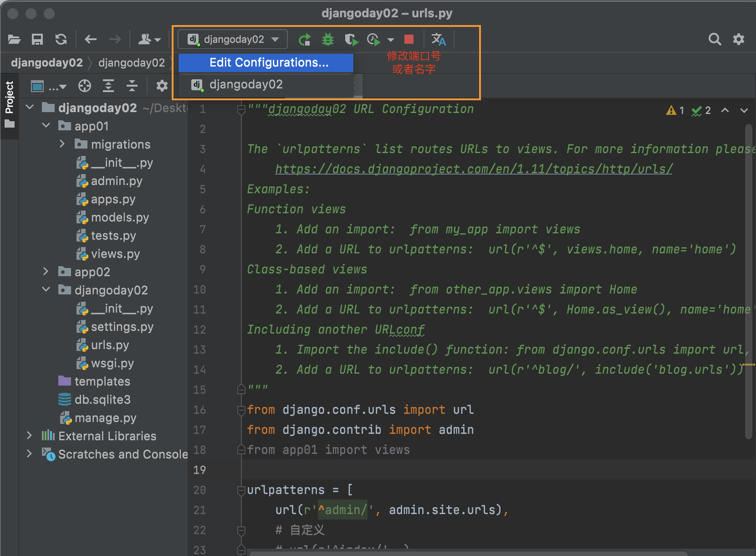
Task: Select djangoday02 configuration in dropdown list
Action: click(x=266, y=85)
